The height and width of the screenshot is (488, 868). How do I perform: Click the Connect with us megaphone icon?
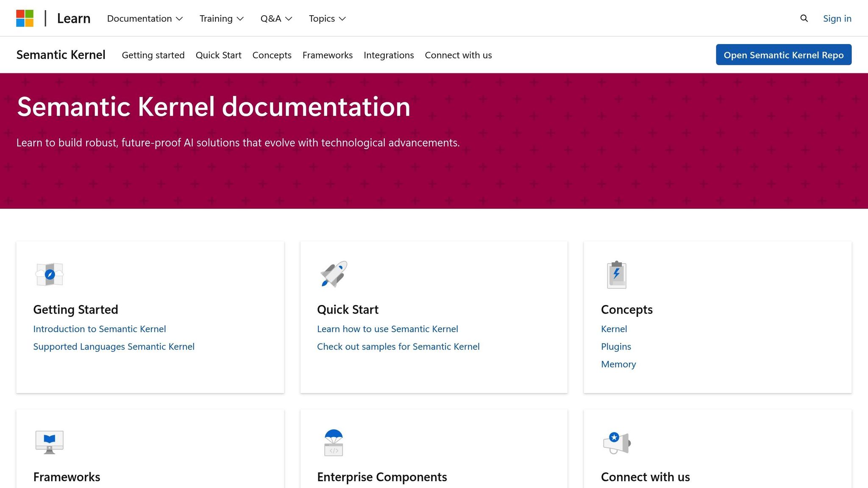coord(617,442)
